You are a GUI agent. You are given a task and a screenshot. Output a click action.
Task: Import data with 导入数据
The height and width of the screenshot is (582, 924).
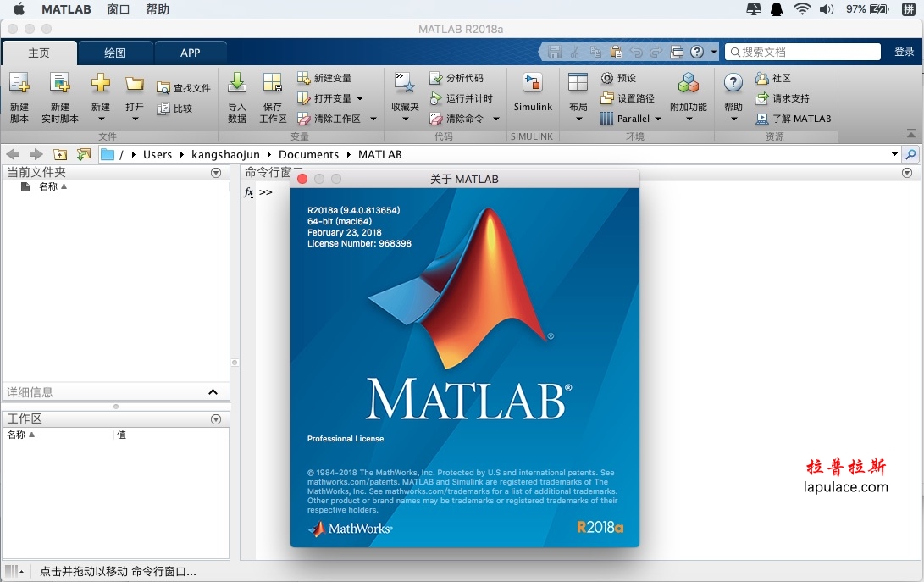237,97
